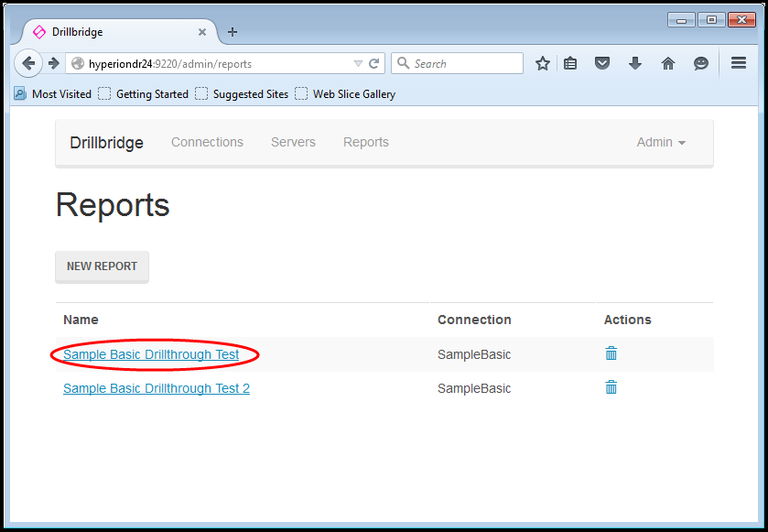Open the Reports nav item

point(366,142)
